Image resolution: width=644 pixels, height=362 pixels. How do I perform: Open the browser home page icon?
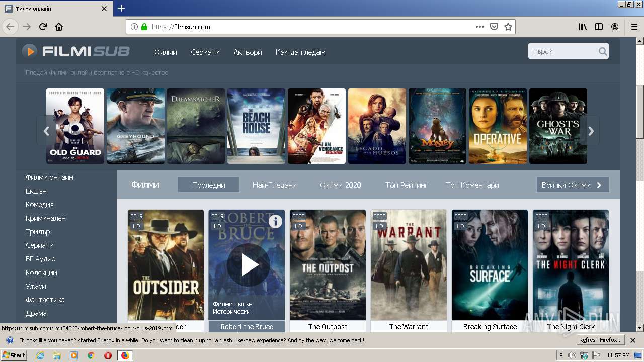tap(59, 27)
